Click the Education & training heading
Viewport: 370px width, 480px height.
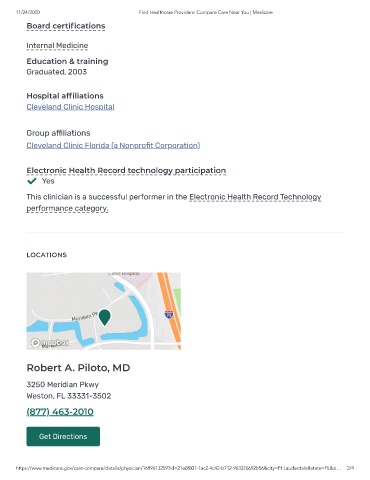coord(67,61)
